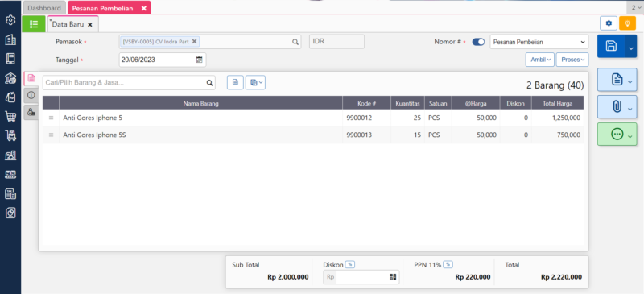Click the quantity 15 cell
The width and height of the screenshot is (644, 294).
click(x=407, y=135)
